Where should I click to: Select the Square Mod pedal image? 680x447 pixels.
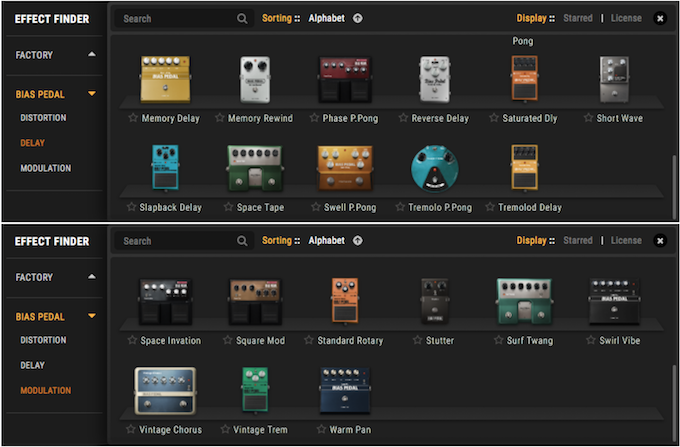click(255, 302)
